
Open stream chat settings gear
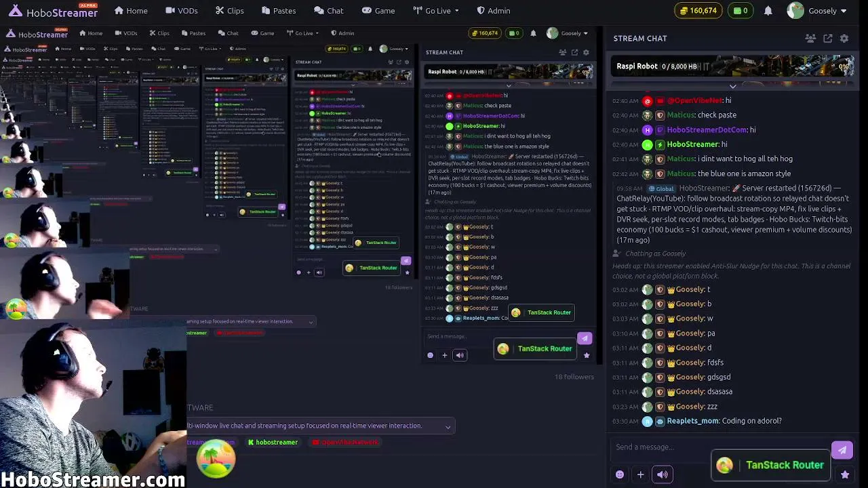(844, 39)
